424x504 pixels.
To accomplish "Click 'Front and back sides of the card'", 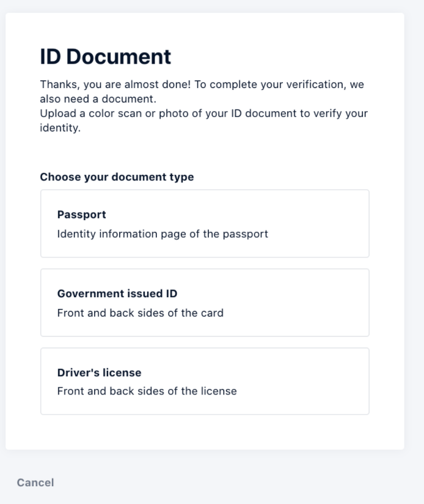I will coord(141,313).
